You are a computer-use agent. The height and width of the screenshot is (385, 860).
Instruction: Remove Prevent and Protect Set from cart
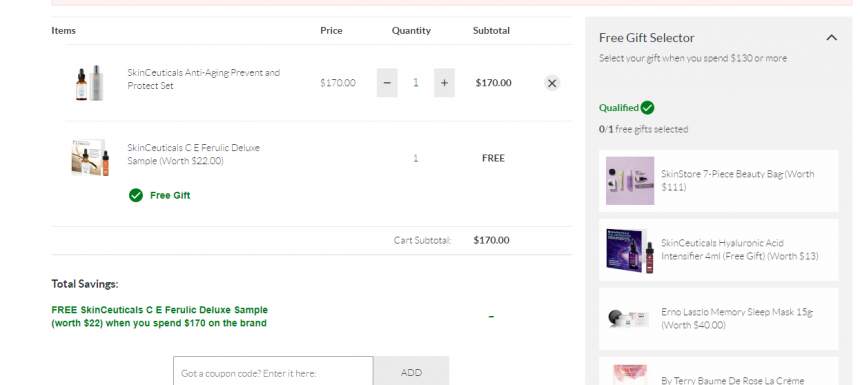[x=552, y=83]
